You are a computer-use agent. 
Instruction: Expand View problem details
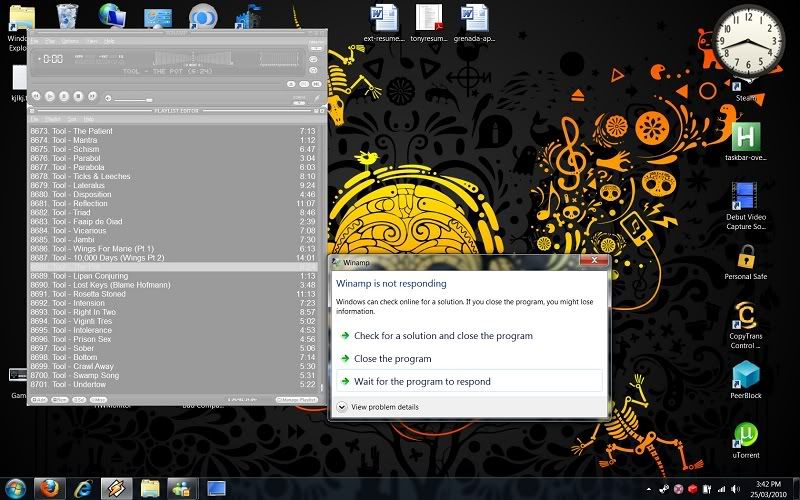pyautogui.click(x=378, y=407)
